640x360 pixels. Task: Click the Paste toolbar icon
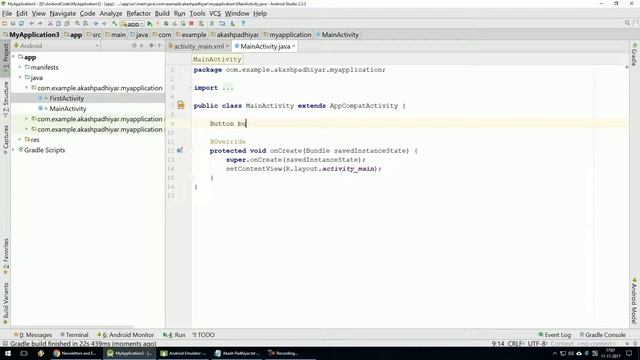(x=67, y=24)
